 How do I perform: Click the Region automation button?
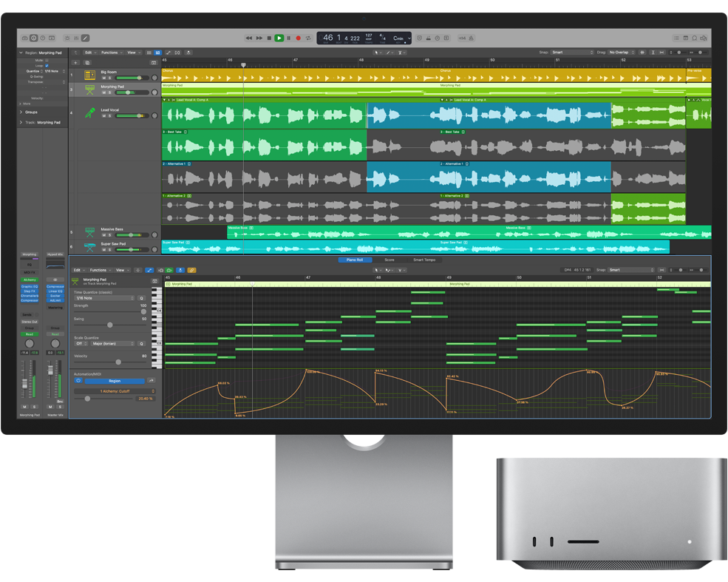tap(115, 381)
